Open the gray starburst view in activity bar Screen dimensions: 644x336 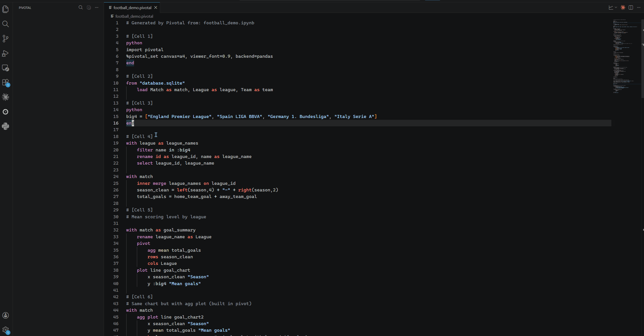[6, 97]
